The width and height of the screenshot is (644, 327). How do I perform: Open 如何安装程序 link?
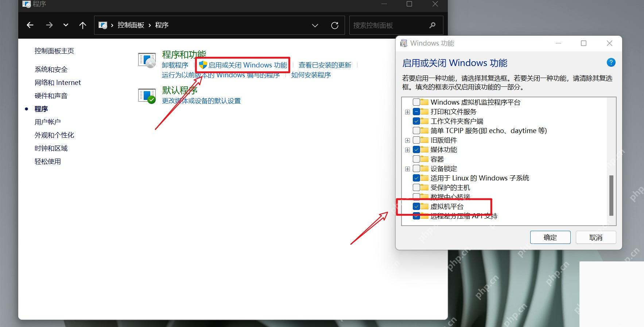pos(311,75)
